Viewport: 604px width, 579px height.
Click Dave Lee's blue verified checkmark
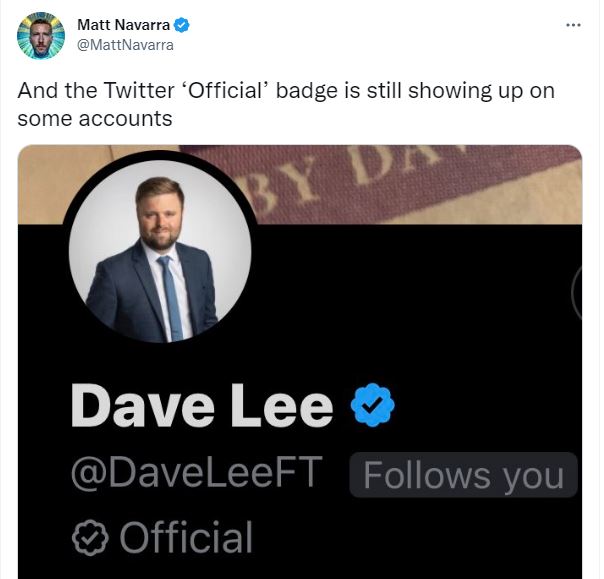pyautogui.click(x=373, y=405)
